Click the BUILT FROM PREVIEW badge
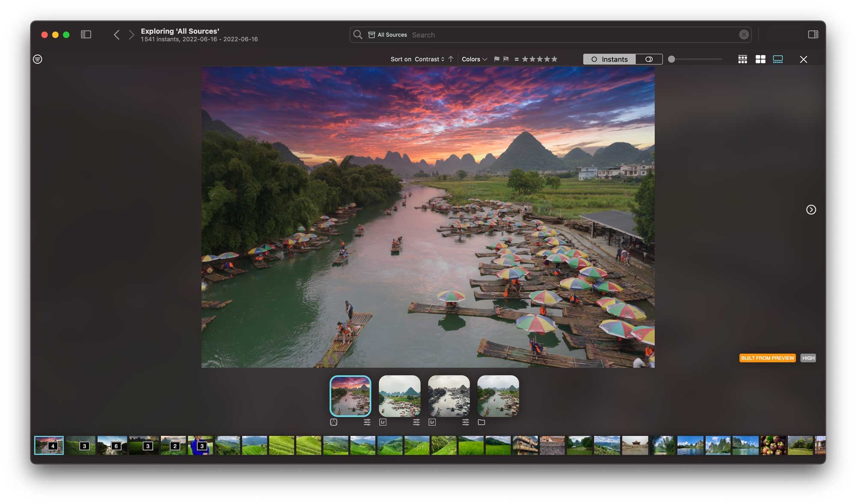The image size is (856, 504). 767,358
